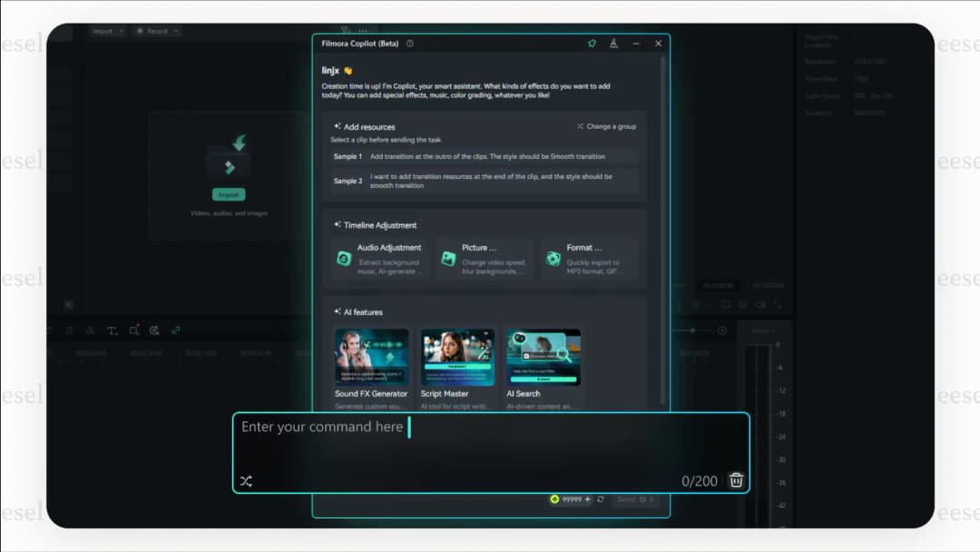
Task: Click the crop tool with red dot
Action: [133, 330]
